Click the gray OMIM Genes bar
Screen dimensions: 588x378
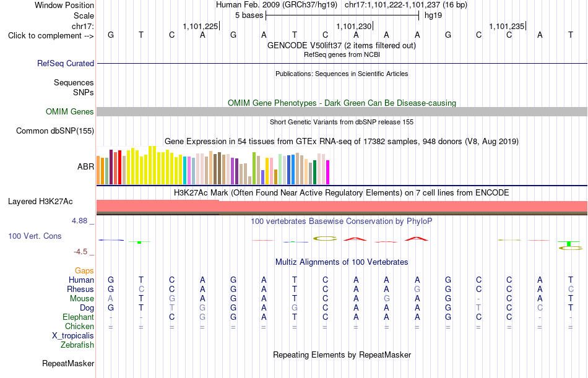coord(342,111)
